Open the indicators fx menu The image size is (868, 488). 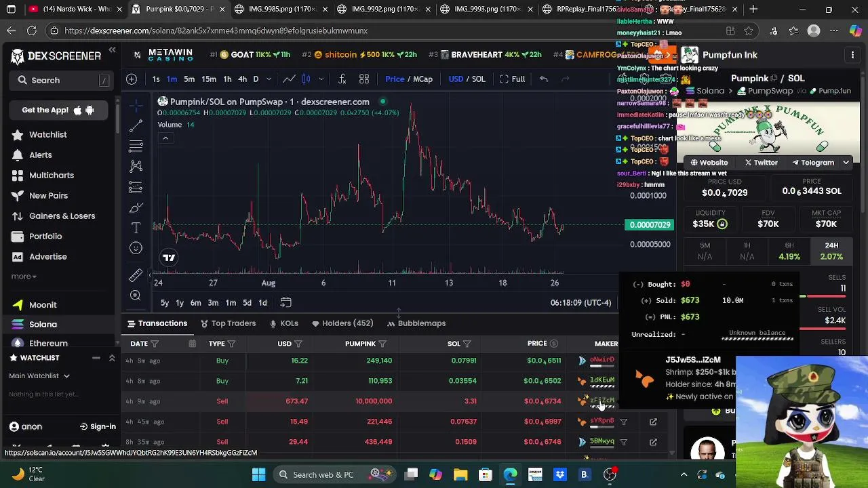pos(342,79)
